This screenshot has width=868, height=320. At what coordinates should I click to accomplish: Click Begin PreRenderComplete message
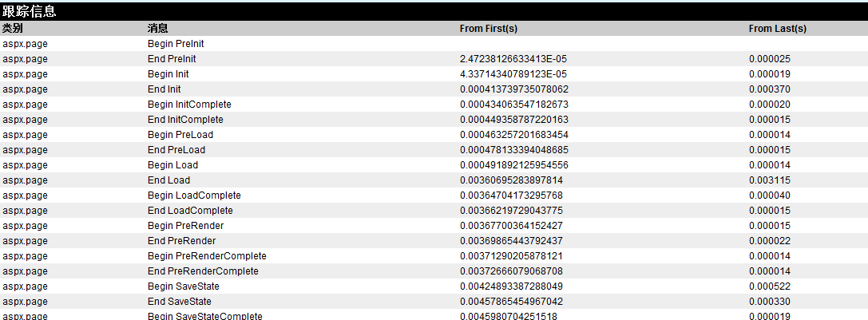(x=207, y=256)
